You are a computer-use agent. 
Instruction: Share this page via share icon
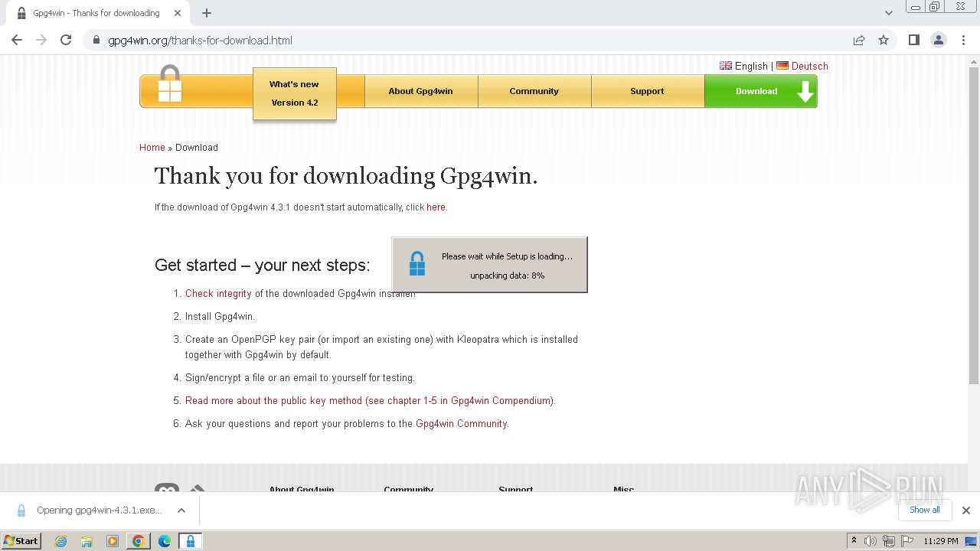coord(859,40)
